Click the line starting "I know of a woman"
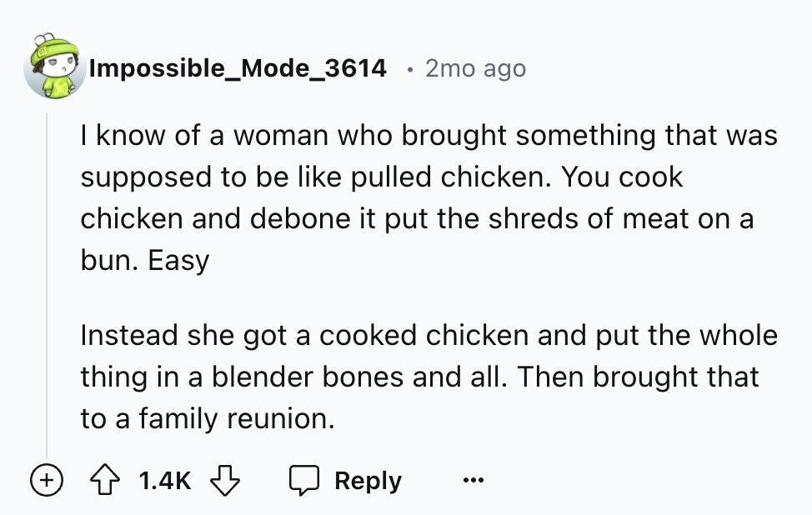812x515 pixels. pyautogui.click(x=429, y=136)
